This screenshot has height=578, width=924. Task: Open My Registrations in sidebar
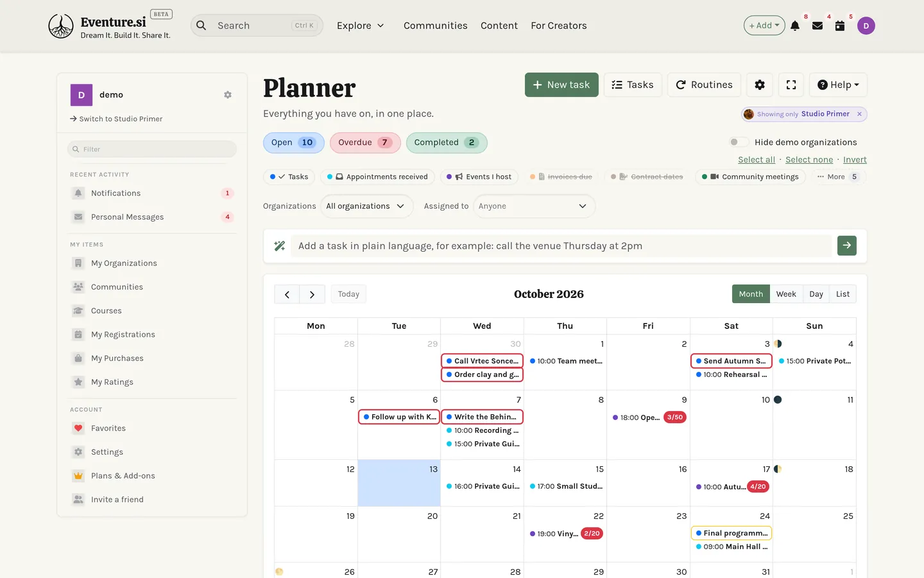pyautogui.click(x=152, y=335)
